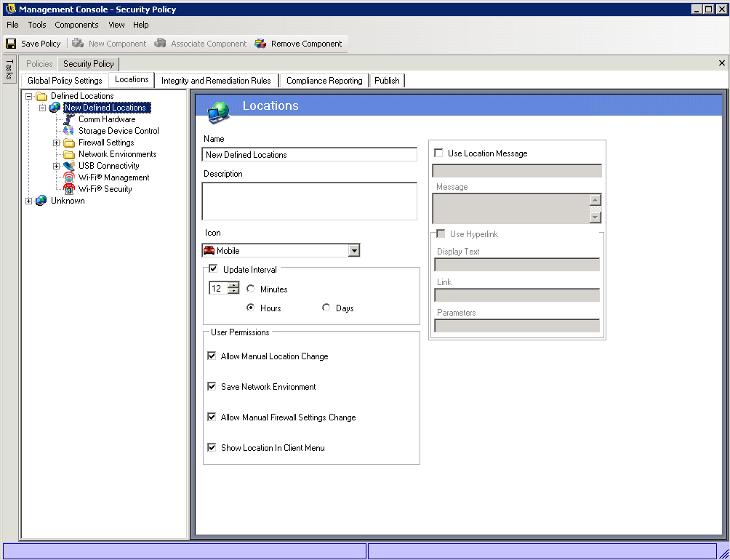
Task: Click the update interval number field
Action: (218, 288)
